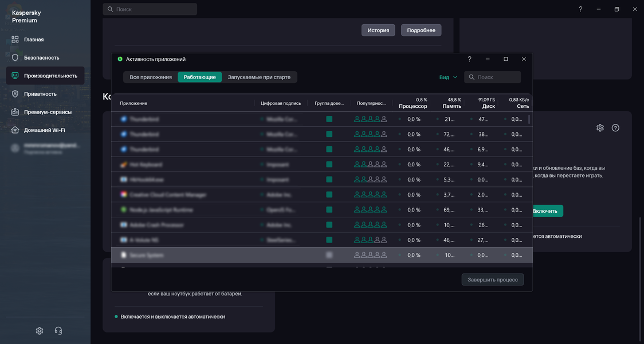Click the gear icon in right panel
This screenshot has width=644, height=344.
[600, 128]
